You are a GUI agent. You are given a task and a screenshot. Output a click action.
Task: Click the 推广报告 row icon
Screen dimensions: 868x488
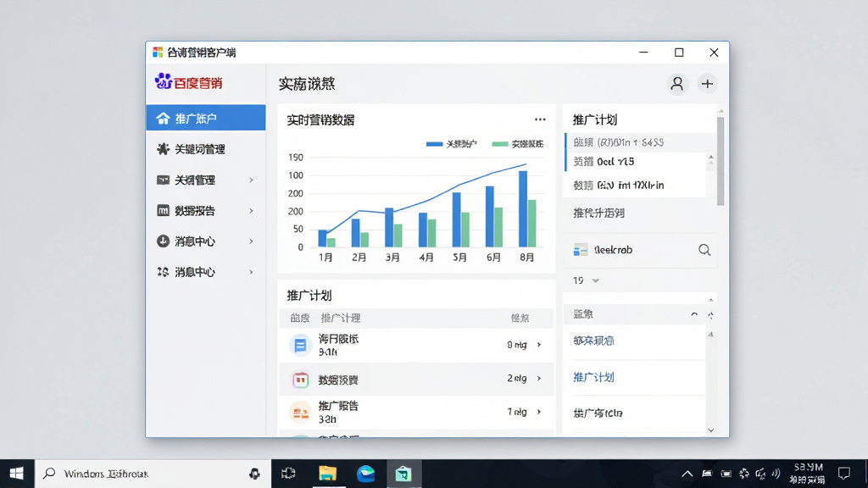[x=300, y=413]
